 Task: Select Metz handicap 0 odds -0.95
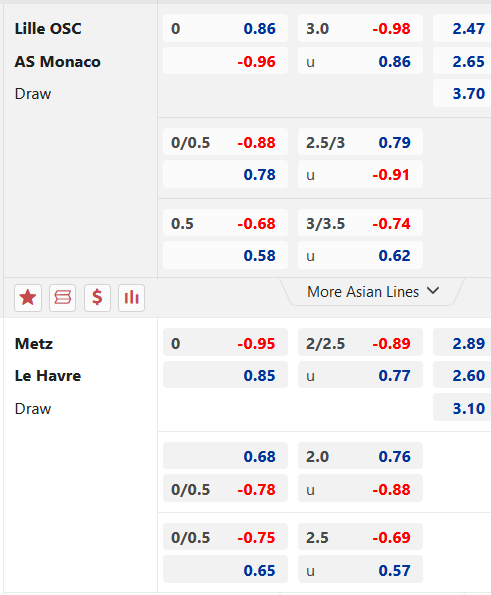(225, 343)
